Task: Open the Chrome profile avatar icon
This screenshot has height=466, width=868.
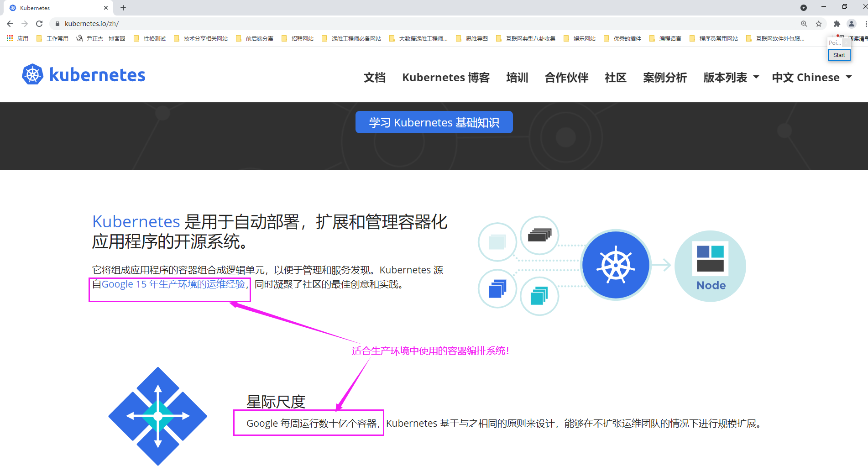Action: pyautogui.click(x=851, y=24)
